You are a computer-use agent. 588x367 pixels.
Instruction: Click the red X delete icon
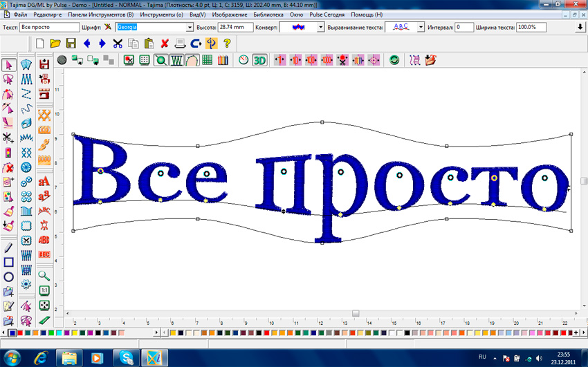pos(165,43)
